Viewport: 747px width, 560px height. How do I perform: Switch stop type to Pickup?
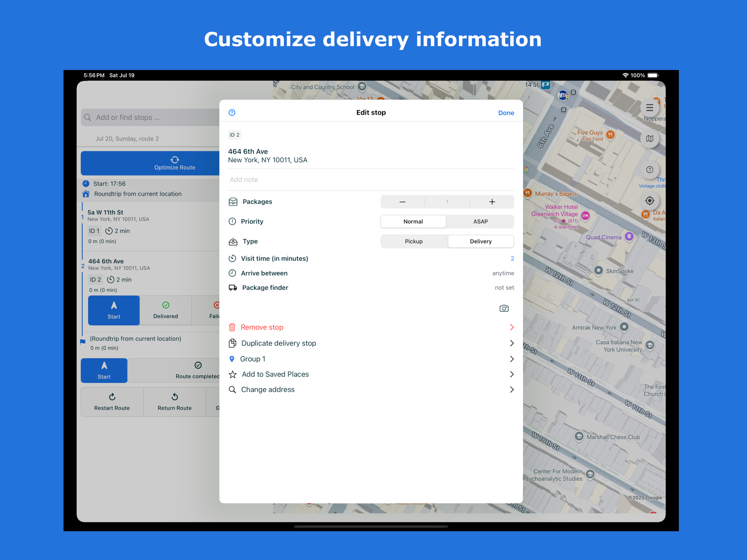pyautogui.click(x=413, y=241)
